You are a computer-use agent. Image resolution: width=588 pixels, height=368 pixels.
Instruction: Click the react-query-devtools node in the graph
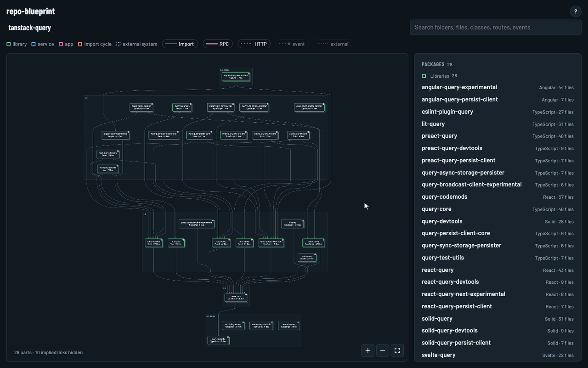point(108,154)
